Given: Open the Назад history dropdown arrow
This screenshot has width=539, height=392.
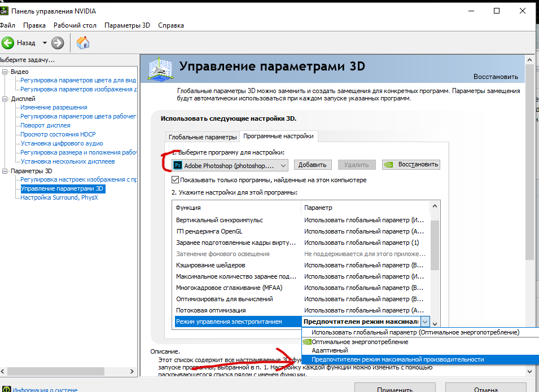Looking at the screenshot, I should pos(45,43).
